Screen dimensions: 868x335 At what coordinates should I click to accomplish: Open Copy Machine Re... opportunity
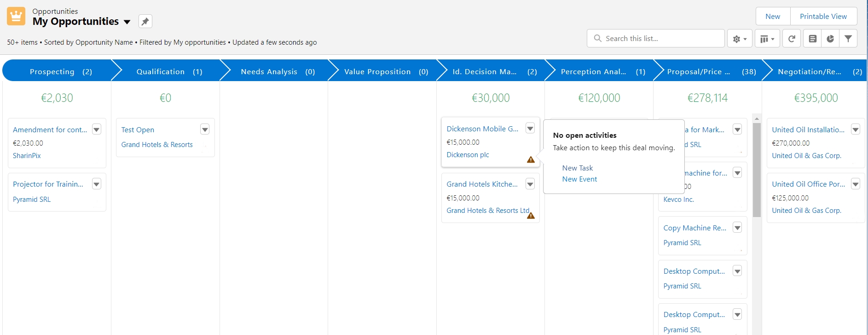point(694,228)
